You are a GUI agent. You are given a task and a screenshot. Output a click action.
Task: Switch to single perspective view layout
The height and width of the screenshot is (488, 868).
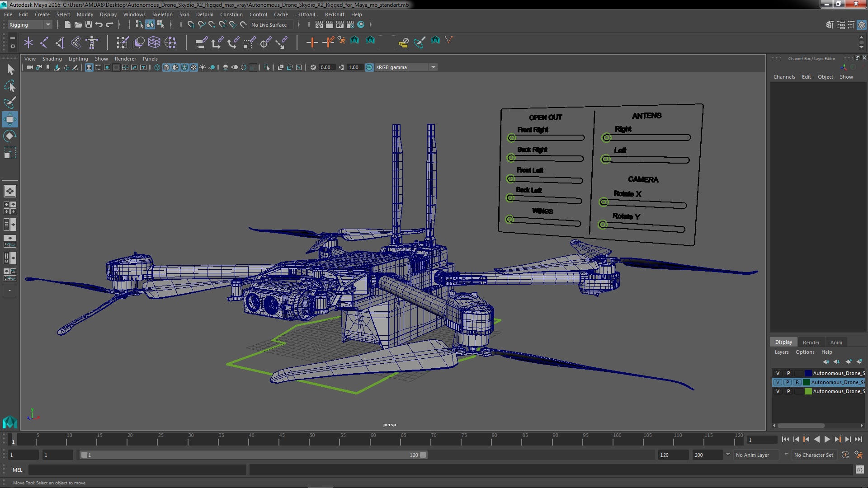10,191
